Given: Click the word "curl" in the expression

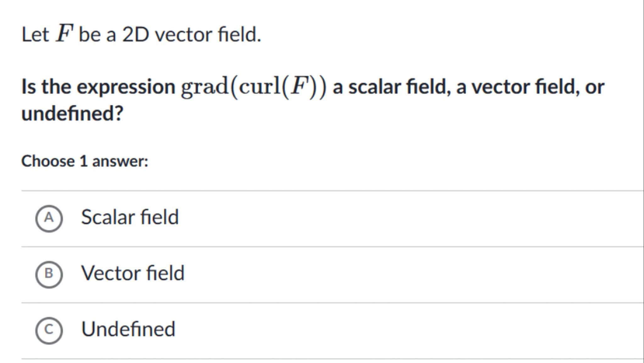Looking at the screenshot, I should (x=259, y=87).
